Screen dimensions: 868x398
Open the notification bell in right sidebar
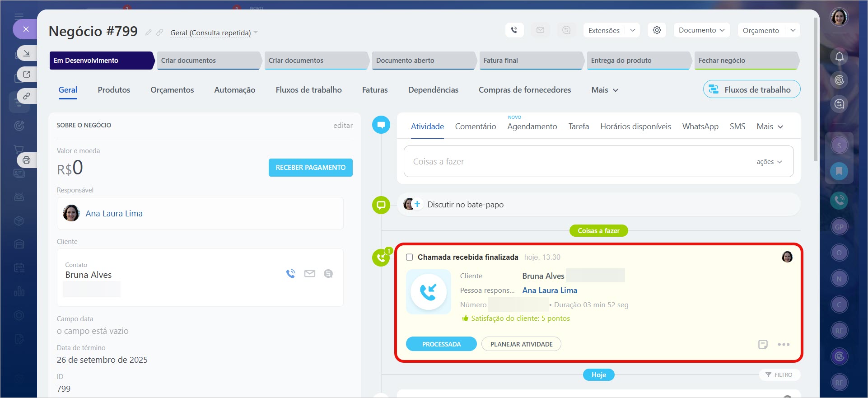[839, 56]
